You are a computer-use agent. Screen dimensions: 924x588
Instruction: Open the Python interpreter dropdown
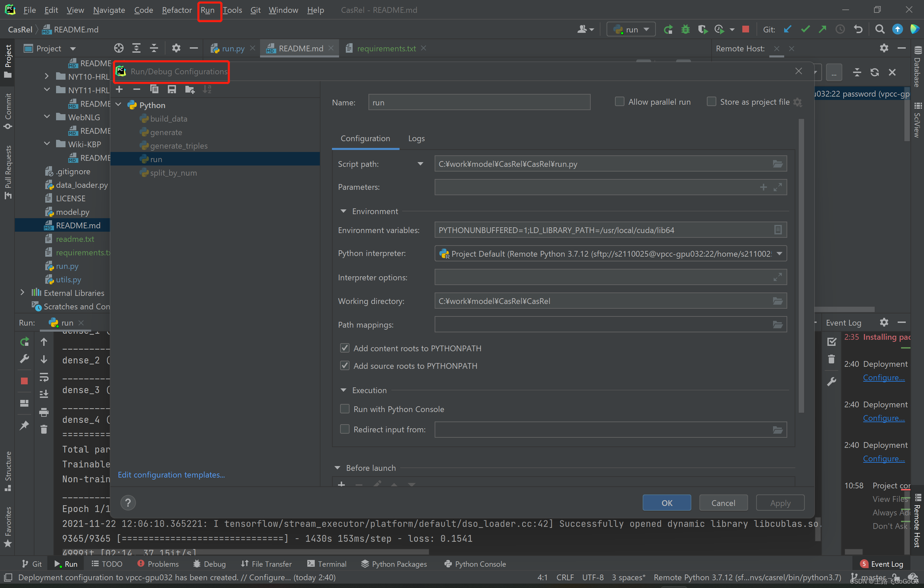pyautogui.click(x=779, y=253)
